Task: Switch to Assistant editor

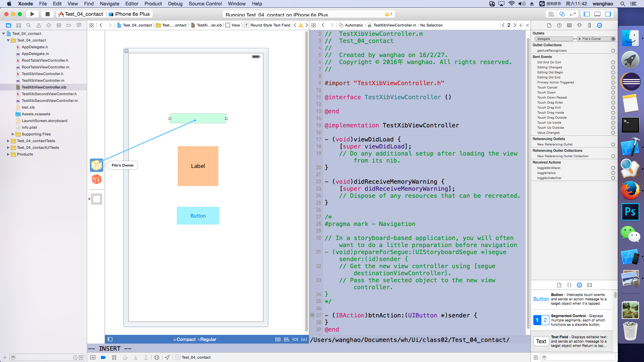Action: [x=562, y=14]
